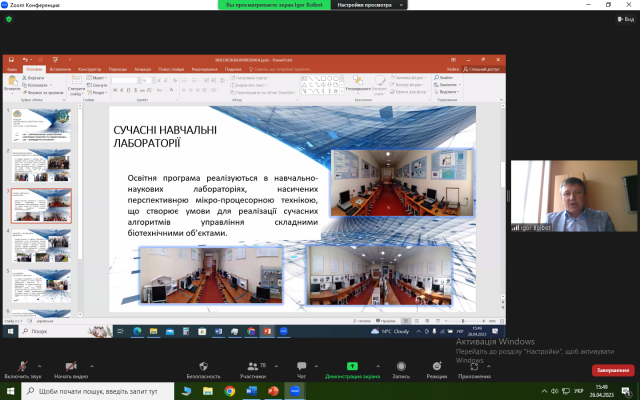The image size is (640, 400).
Task: Expand video options arrow beside Начать видео
Action: pos(92,366)
